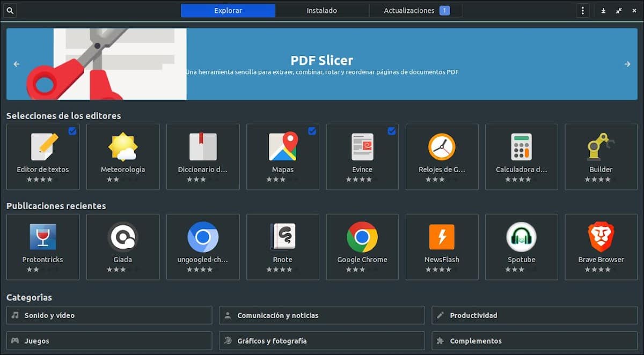Click the Editor de textos star rating
The width and height of the screenshot is (644, 355).
click(43, 180)
